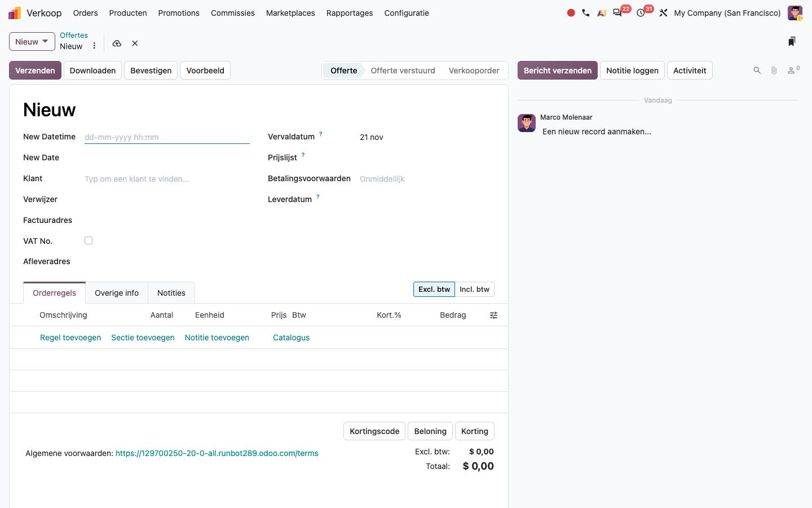Click the Beloning button
Image resolution: width=812 pixels, height=508 pixels.
[x=430, y=431]
